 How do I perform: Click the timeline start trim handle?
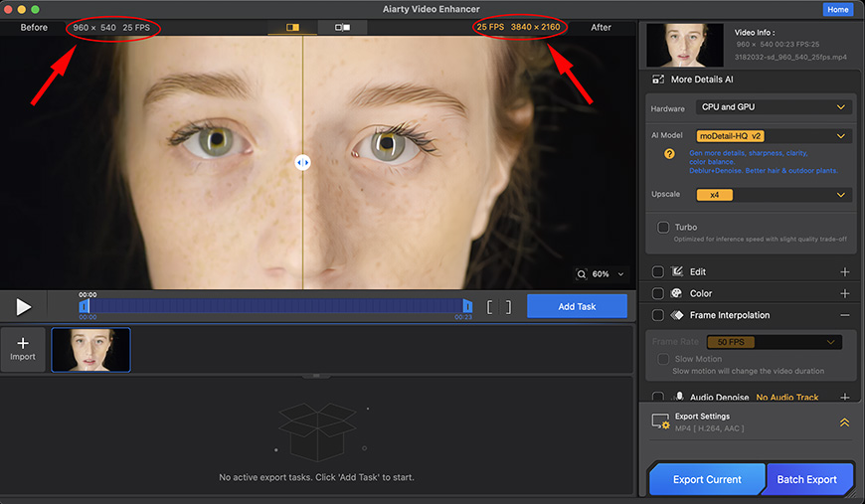[x=84, y=306]
